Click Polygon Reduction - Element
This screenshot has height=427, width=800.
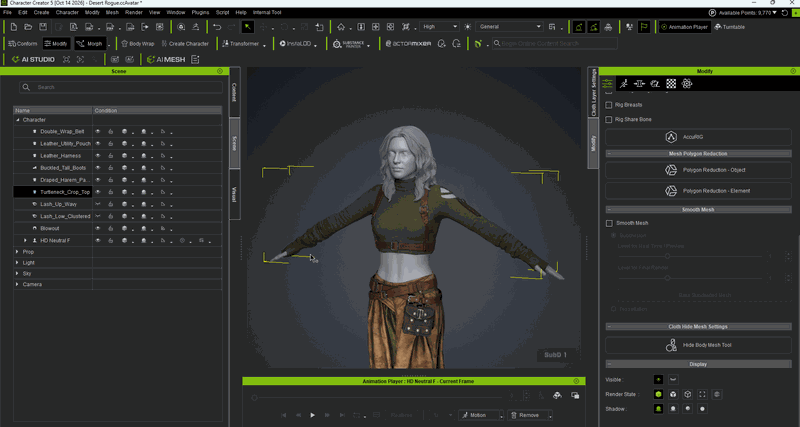pyautogui.click(x=698, y=191)
